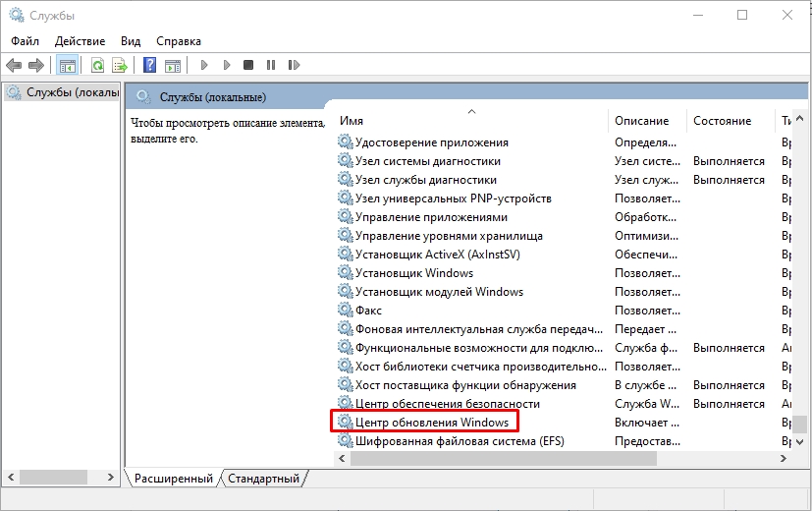This screenshot has height=511, width=812.
Task: Click the action pane show/hide toolbar icon
Action: (x=173, y=65)
